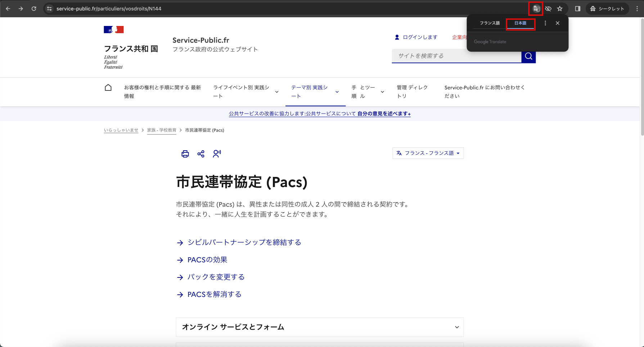The height and width of the screenshot is (347, 644).
Task: Expand オンライン サービスとフォーム accordion
Action: (x=320, y=327)
